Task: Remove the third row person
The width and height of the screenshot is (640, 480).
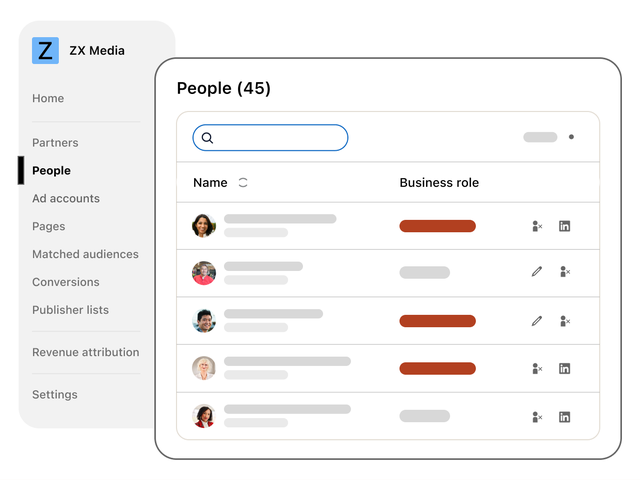Action: pyautogui.click(x=565, y=321)
